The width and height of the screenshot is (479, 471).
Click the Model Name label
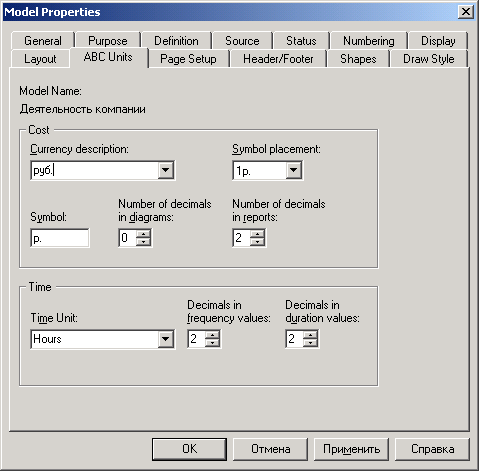50,91
